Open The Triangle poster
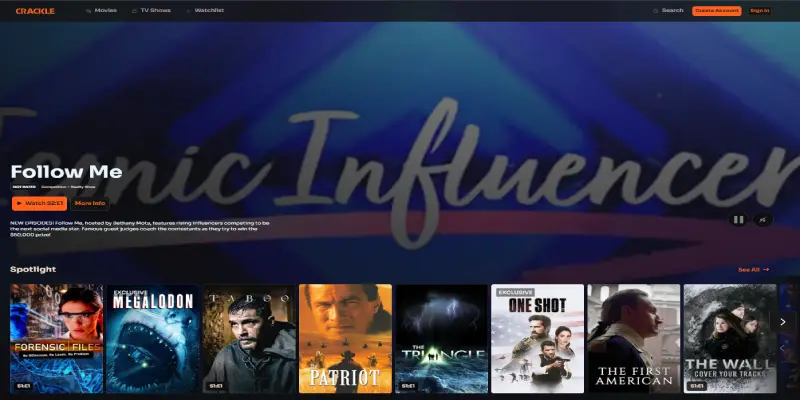 [x=440, y=338]
